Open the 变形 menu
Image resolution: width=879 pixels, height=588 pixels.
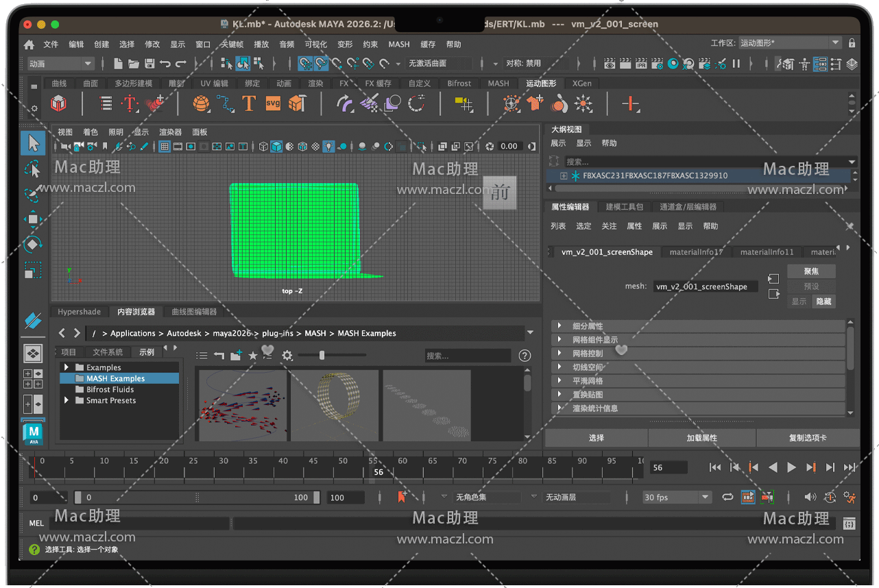(345, 45)
